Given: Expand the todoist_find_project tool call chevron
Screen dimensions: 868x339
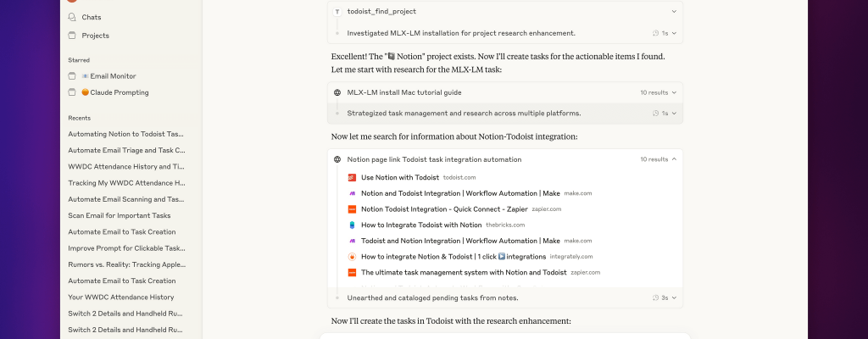Looking at the screenshot, I should (x=674, y=12).
